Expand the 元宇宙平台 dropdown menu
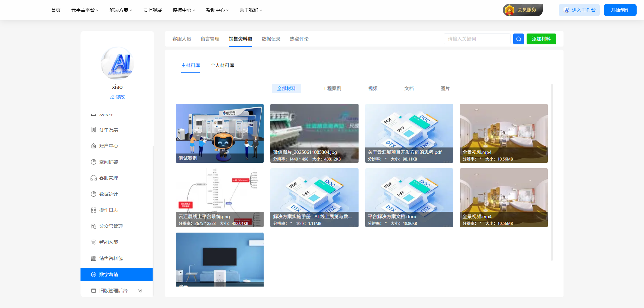Image resolution: width=644 pixels, height=308 pixels. point(85,10)
